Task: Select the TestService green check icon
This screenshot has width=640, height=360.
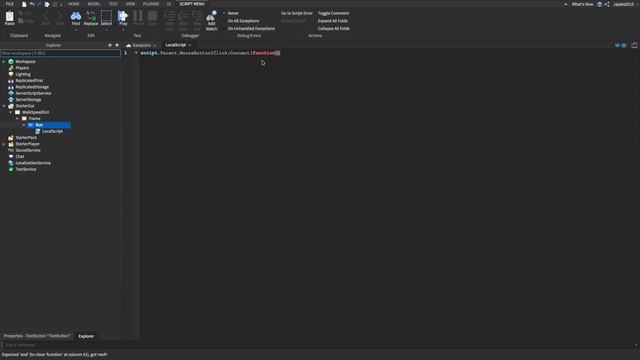Action: 11,169
